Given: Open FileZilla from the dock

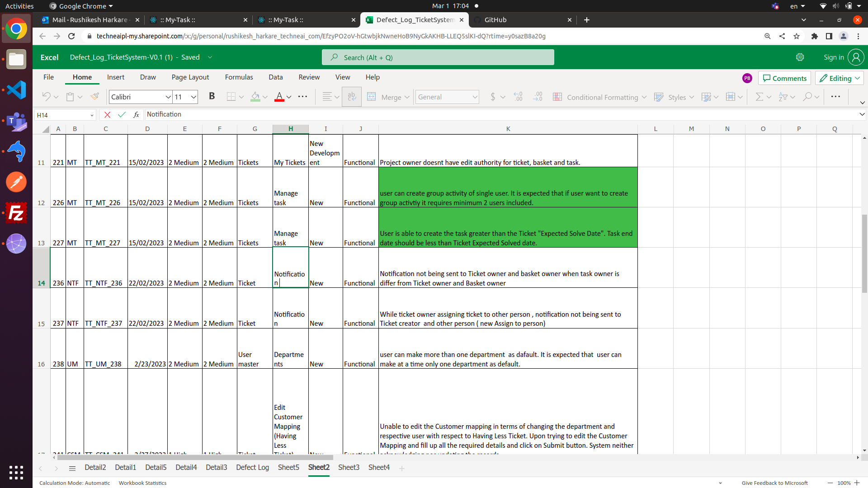Looking at the screenshot, I should coord(16,213).
